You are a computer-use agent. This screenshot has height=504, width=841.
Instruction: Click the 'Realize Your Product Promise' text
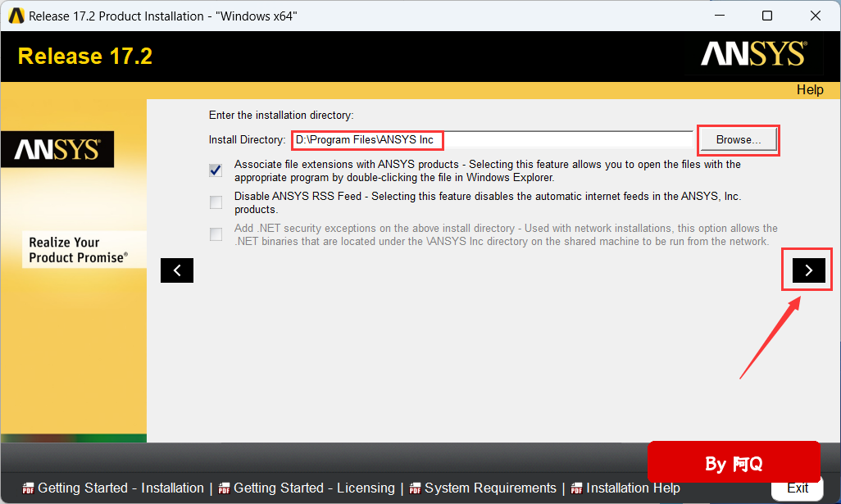(79, 250)
